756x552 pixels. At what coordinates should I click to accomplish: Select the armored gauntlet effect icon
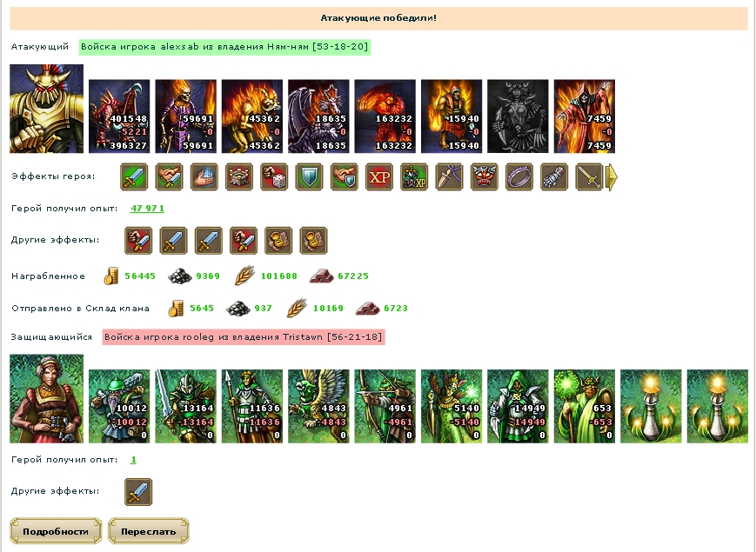tap(554, 176)
